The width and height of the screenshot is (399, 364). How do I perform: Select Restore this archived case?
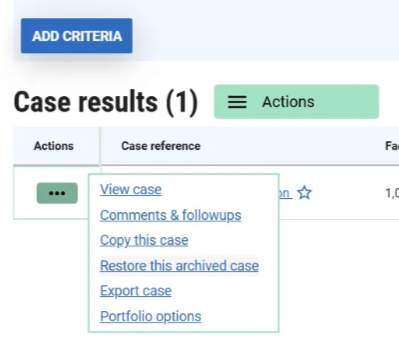[179, 266]
